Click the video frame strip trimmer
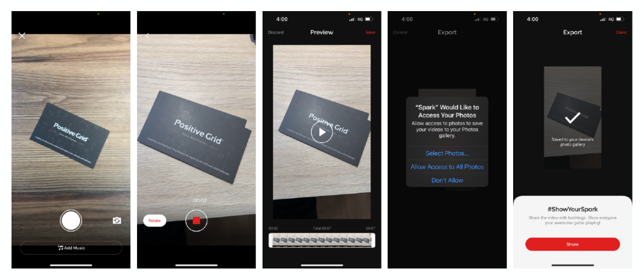Screen dimensions: 644x280 (x=322, y=240)
